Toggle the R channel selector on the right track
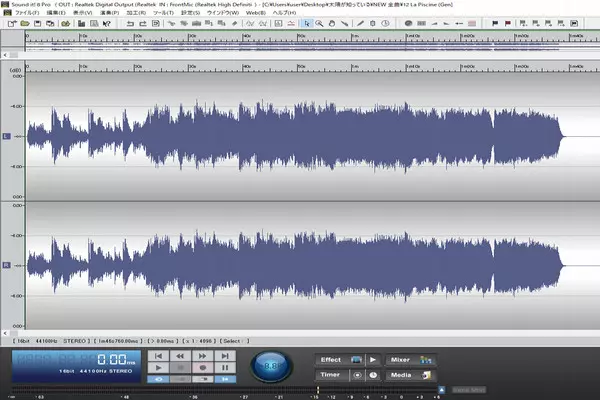 pyautogui.click(x=7, y=264)
